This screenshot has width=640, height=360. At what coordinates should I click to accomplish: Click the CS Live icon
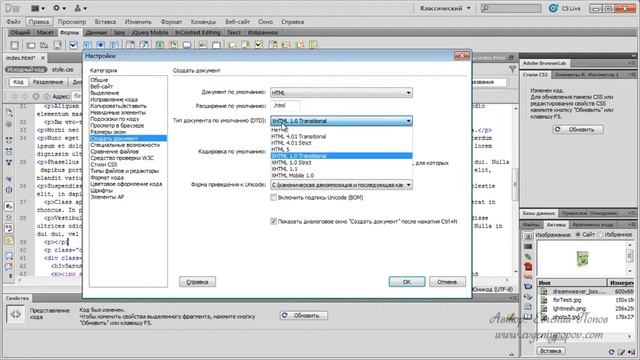point(553,8)
